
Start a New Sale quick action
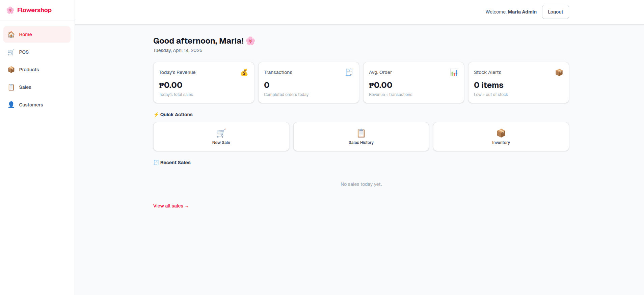221,137
